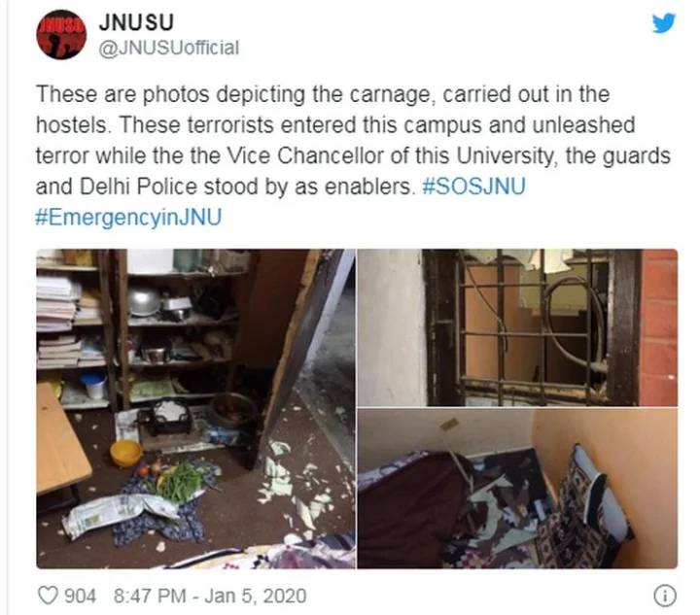Screen dimensions: 700x615
Task: View the damaged bed photo
Action: 517,489
